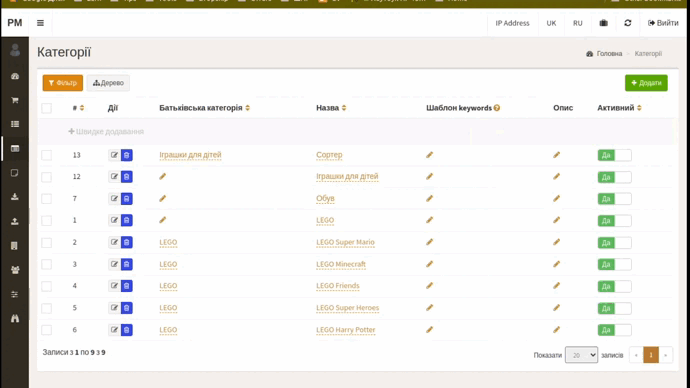Check the checkbox for row 13
The height and width of the screenshot is (388, 690).
tap(47, 155)
